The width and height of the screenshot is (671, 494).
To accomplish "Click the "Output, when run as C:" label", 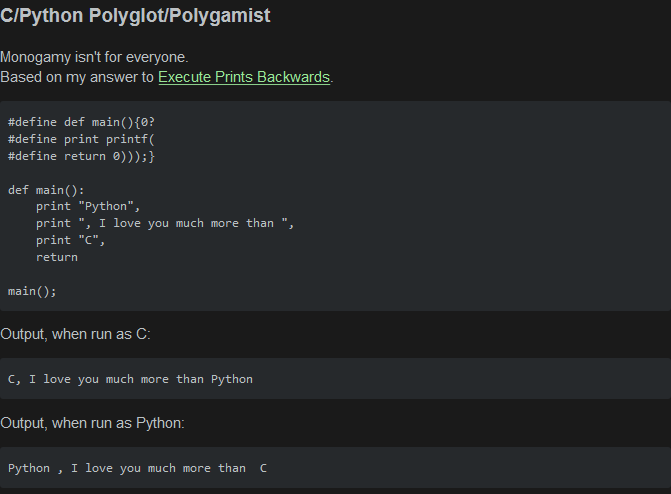I will point(75,334).
